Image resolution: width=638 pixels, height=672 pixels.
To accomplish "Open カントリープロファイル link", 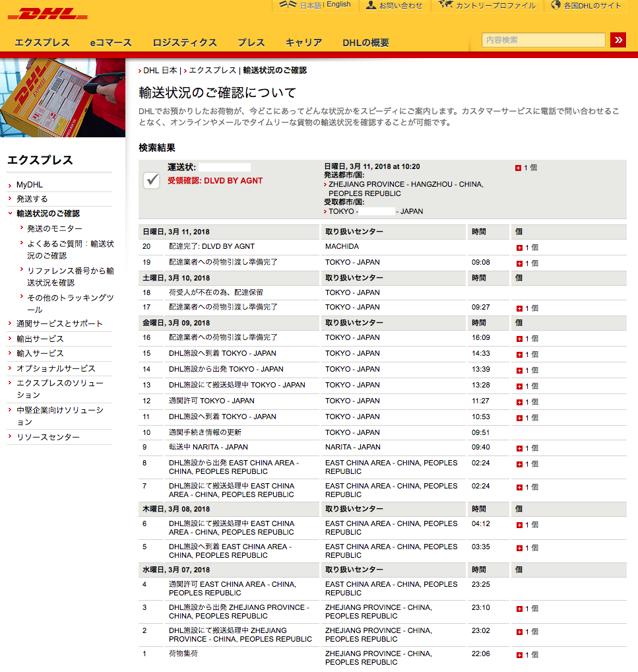I will coord(495,5).
